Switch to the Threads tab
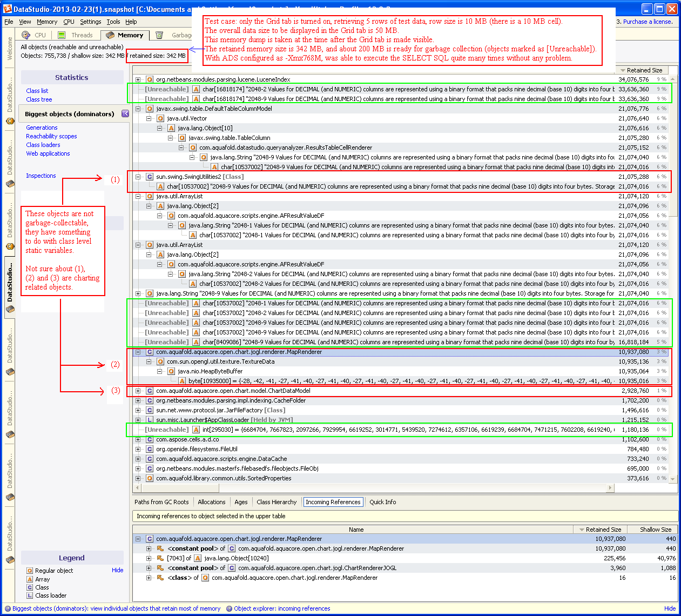Image resolution: width=681 pixels, height=616 pixels. coord(77,35)
